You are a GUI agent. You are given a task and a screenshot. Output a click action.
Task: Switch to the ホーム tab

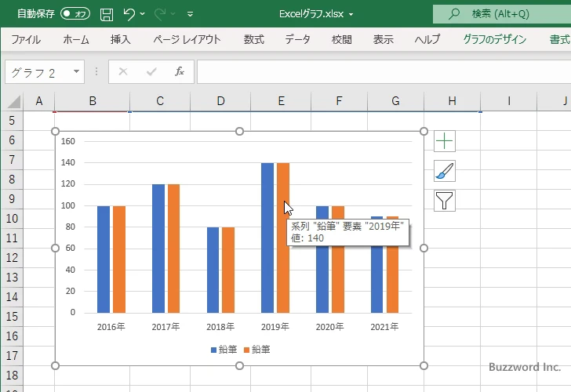point(76,39)
